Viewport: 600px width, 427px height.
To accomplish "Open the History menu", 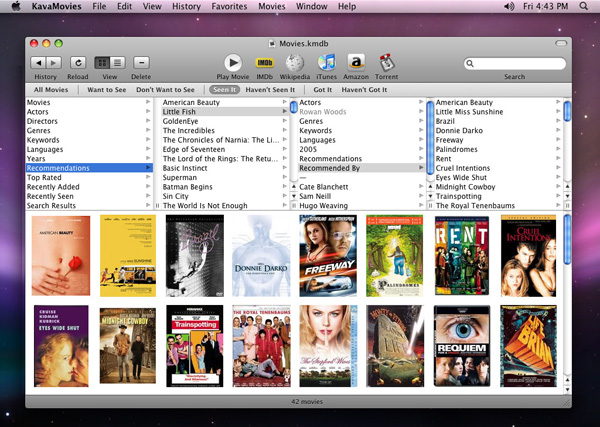I will point(186,7).
